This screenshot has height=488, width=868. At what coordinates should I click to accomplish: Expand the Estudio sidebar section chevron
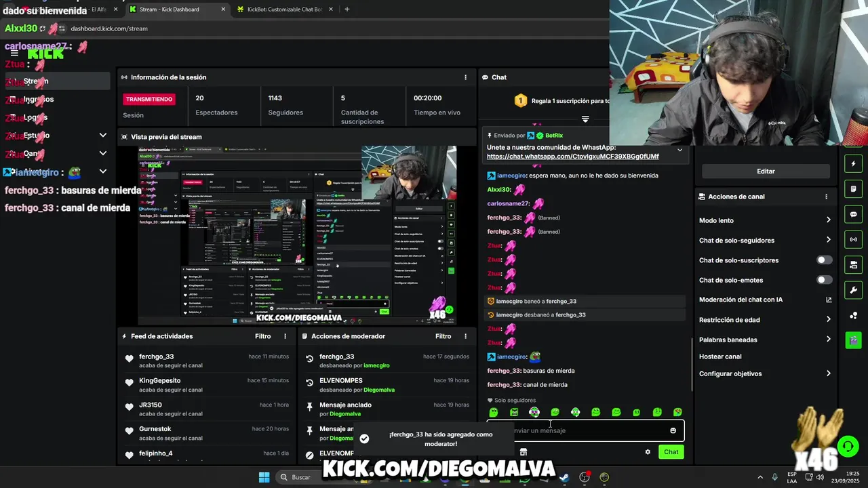coord(103,135)
